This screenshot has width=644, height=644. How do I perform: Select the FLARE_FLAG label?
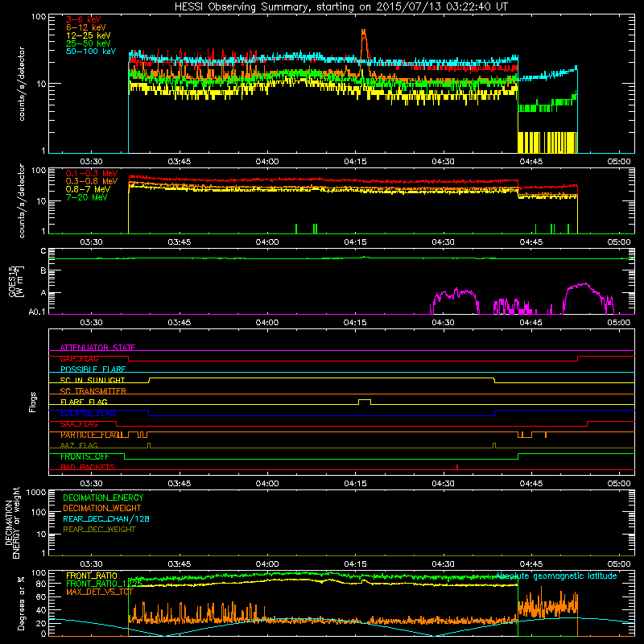(84, 402)
